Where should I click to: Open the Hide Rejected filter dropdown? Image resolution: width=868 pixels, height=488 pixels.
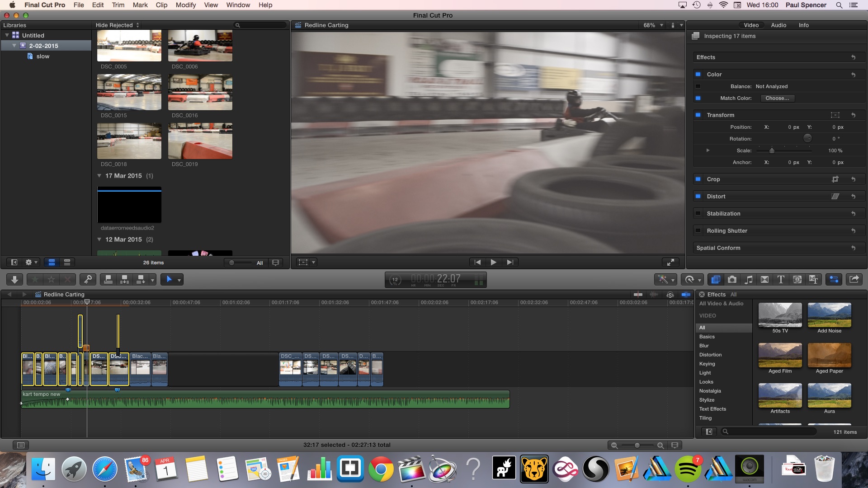click(117, 25)
